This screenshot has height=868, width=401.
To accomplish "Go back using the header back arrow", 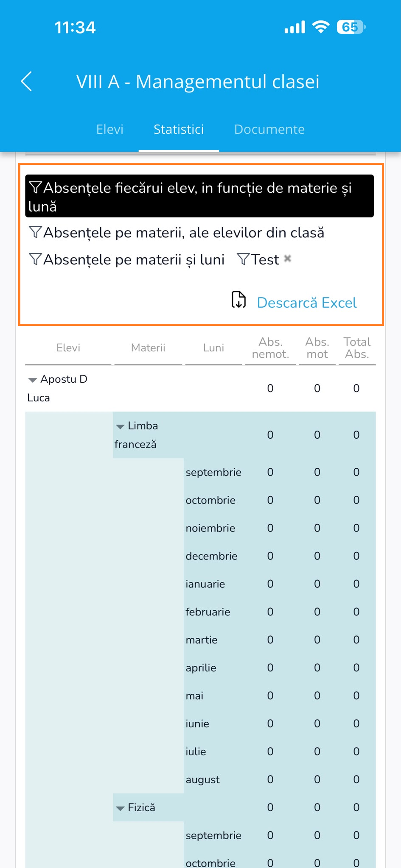I will click(26, 81).
